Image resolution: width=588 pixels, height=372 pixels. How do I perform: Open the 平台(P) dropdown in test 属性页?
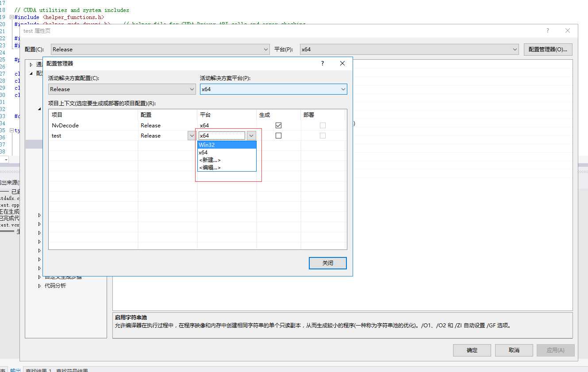[x=409, y=50]
